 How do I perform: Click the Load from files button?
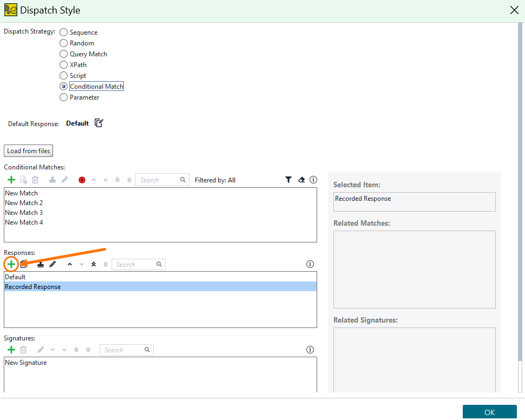28,151
